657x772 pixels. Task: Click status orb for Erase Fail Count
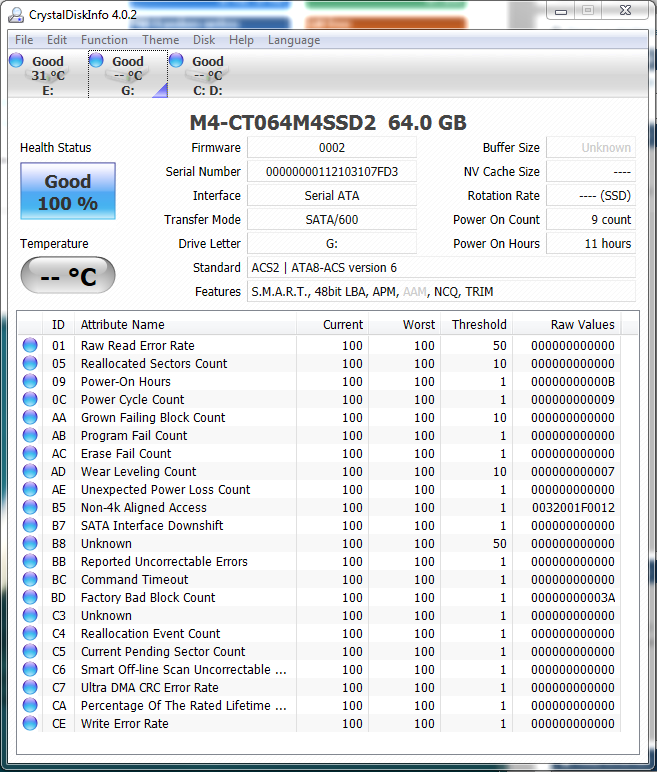tap(30, 453)
